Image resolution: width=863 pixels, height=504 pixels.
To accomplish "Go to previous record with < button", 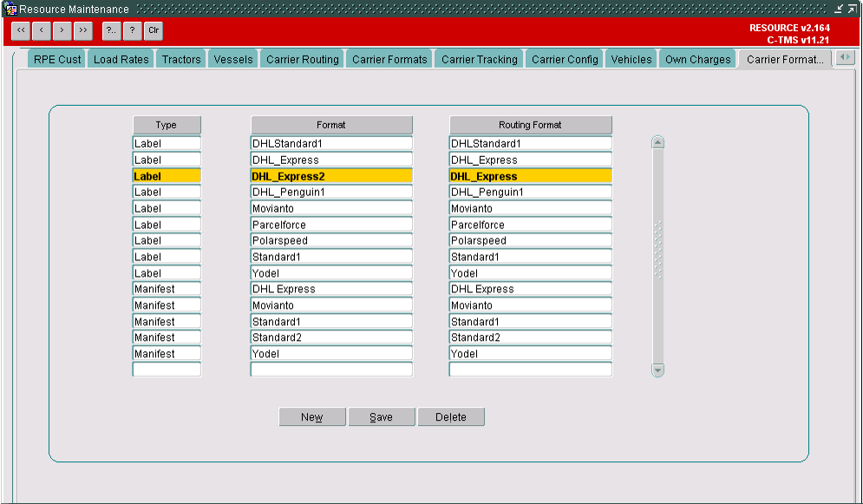I will (x=42, y=30).
